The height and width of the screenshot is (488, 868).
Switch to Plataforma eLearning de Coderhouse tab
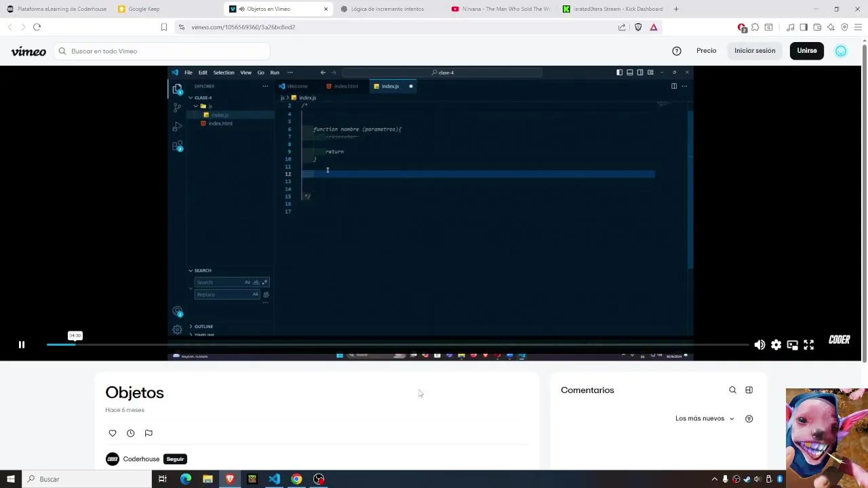tap(56, 9)
